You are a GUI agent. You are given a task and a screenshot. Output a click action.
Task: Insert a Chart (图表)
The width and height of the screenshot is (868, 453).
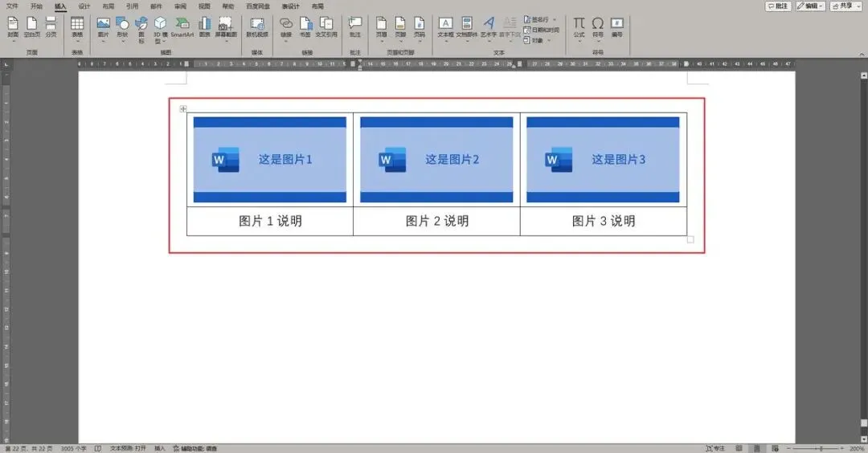(x=205, y=27)
